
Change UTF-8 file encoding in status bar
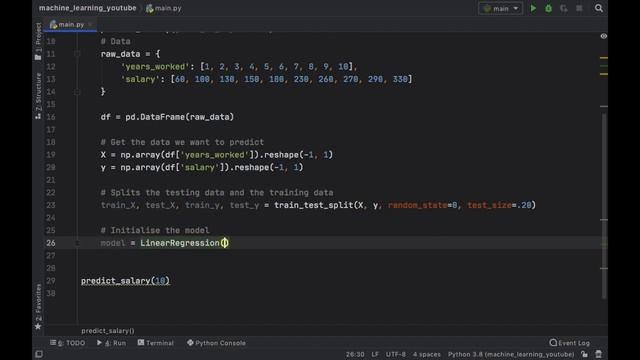396,354
